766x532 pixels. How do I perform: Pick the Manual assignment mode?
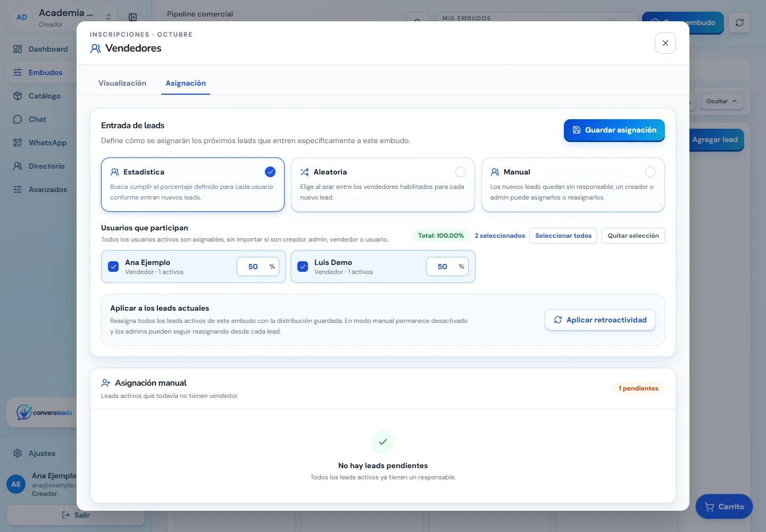[x=573, y=184]
